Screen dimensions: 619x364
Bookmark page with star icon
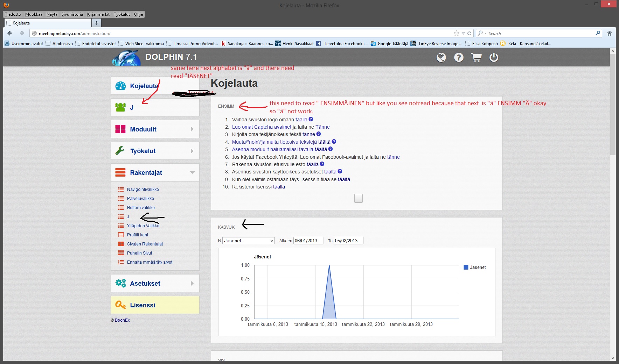[x=456, y=33]
